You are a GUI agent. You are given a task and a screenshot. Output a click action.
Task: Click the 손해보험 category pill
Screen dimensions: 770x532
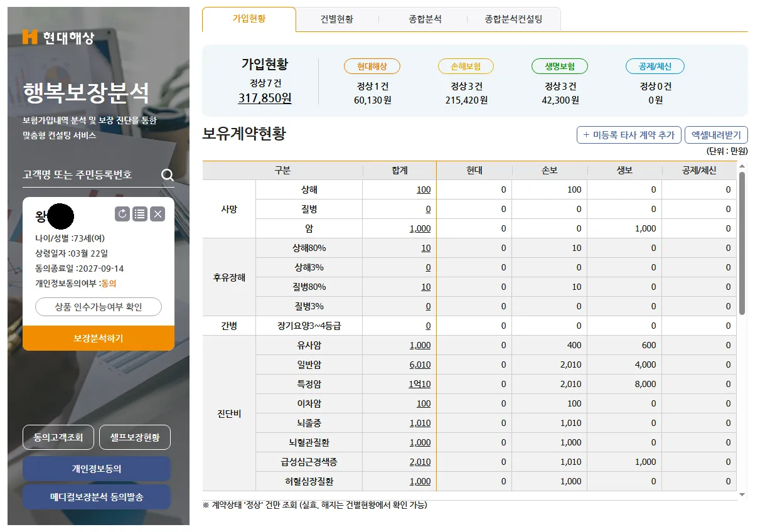point(466,66)
